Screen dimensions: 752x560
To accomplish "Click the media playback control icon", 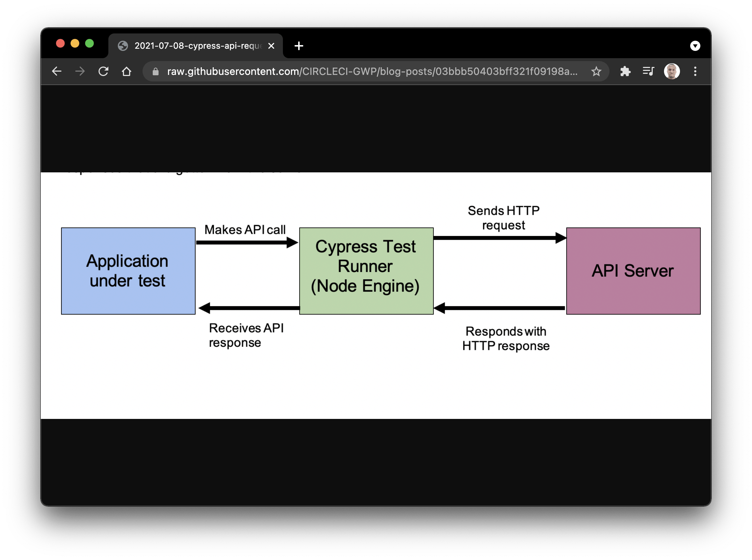I will 648,71.
